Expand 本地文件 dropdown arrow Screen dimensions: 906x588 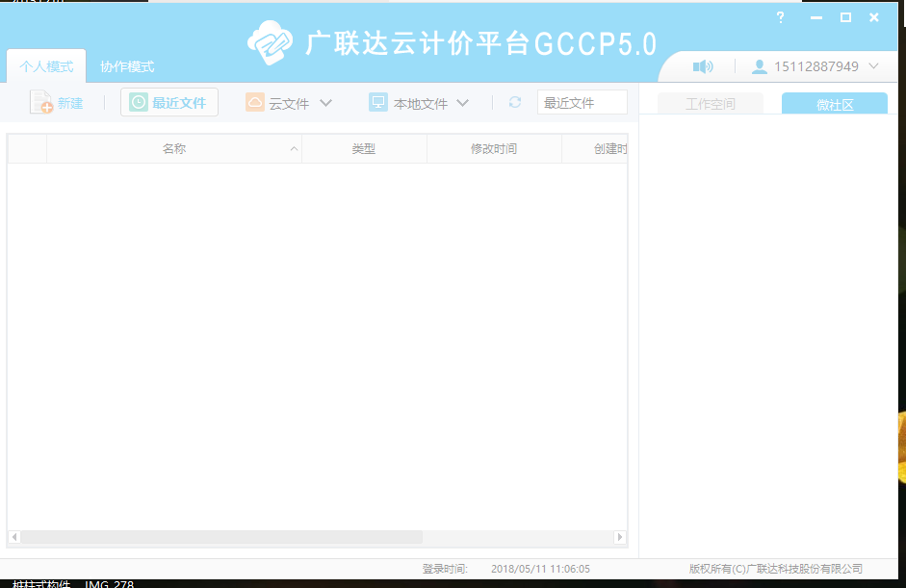(x=462, y=103)
